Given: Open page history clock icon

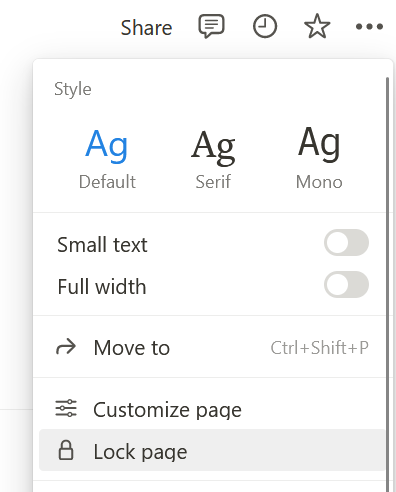Looking at the screenshot, I should (265, 26).
